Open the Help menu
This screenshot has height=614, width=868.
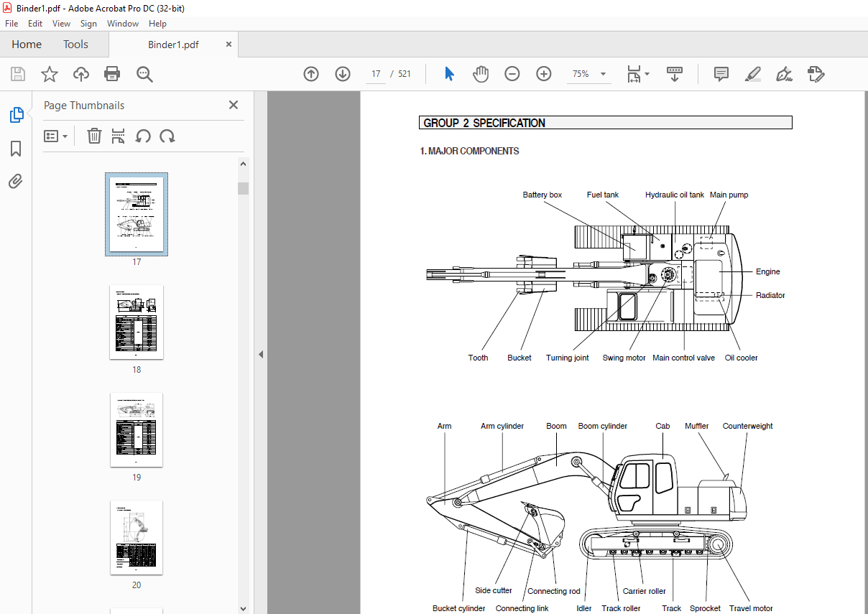click(x=157, y=24)
